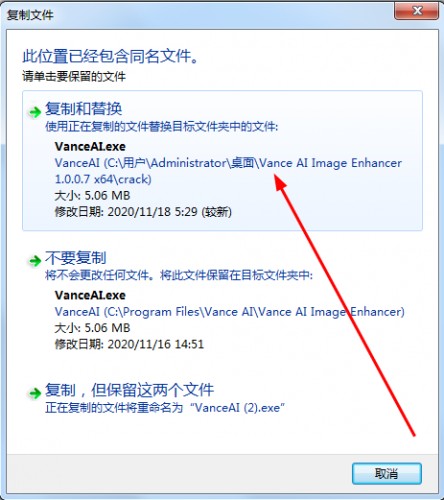
Task: Click the 使用正在复制的文件替换 description line
Action: [162, 127]
